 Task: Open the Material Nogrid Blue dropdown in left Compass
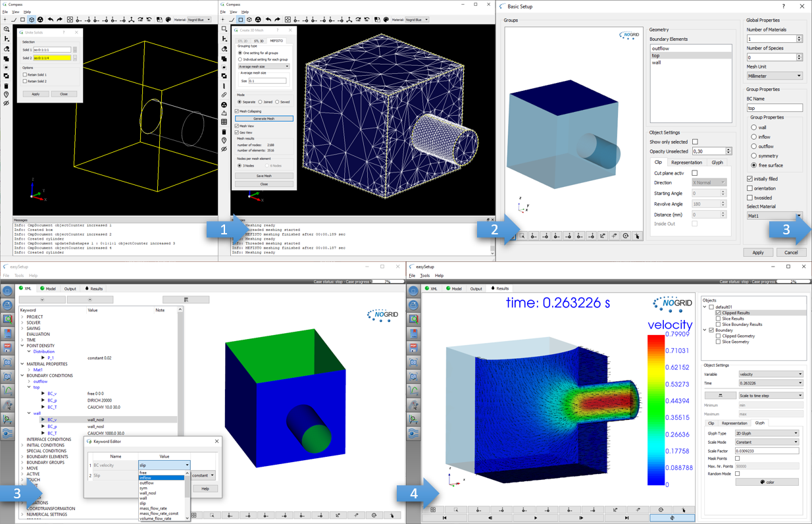point(199,20)
